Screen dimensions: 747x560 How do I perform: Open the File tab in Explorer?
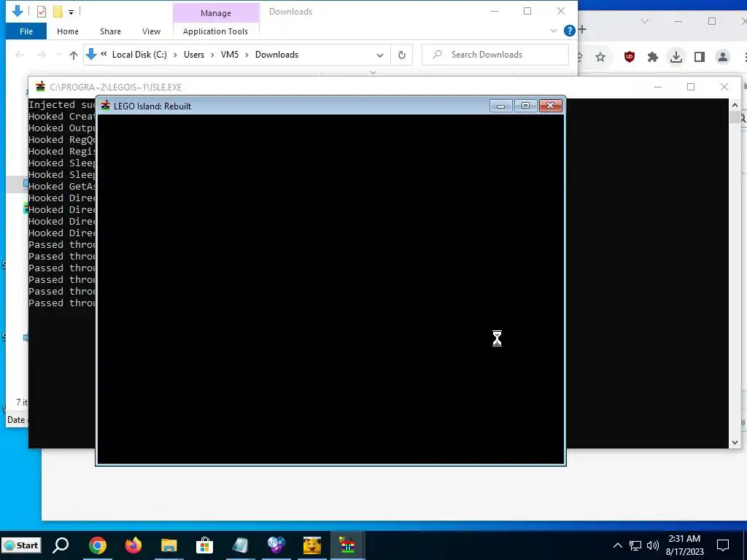click(26, 31)
